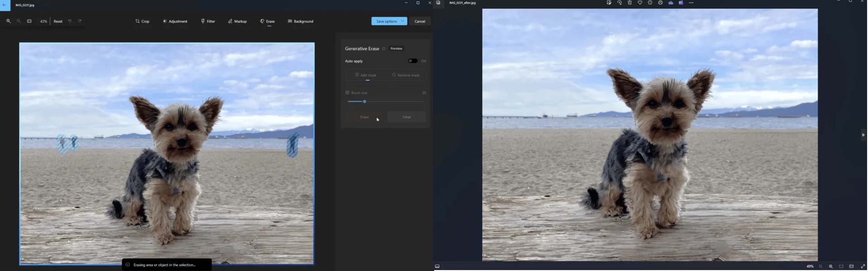868x271 pixels.
Task: Select the Remove mask option
Action: (x=406, y=75)
